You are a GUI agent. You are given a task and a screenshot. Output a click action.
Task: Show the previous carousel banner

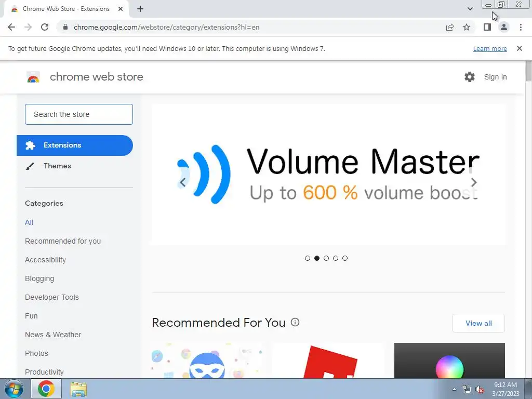click(182, 182)
